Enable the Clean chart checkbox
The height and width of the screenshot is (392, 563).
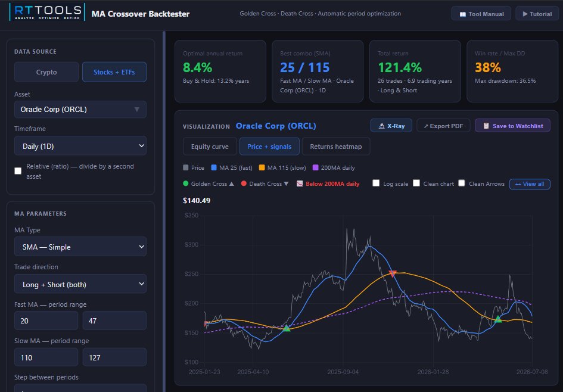point(416,183)
